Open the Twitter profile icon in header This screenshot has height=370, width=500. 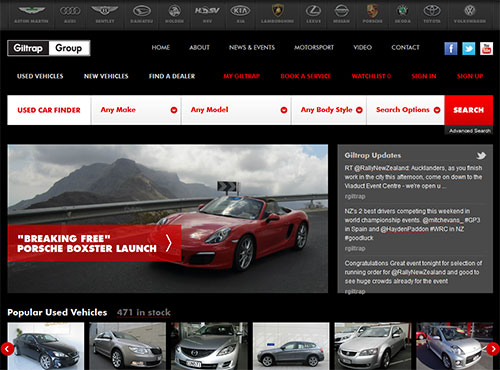tap(468, 49)
